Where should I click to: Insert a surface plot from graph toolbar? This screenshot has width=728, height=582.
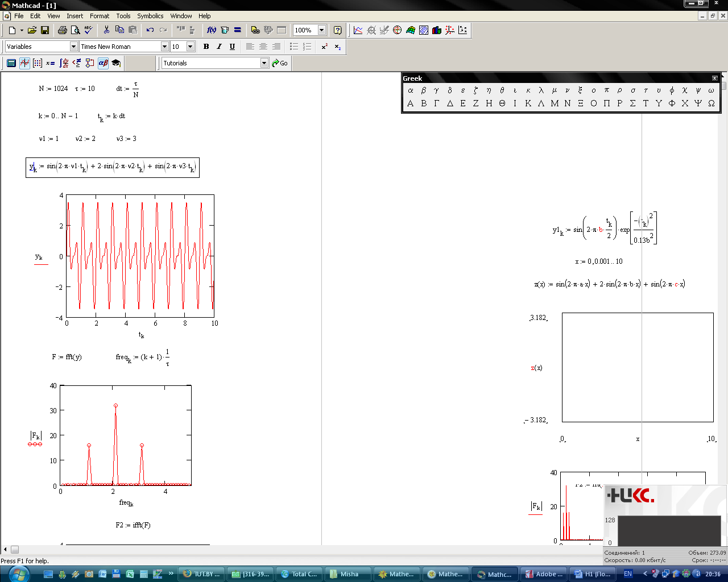click(411, 30)
